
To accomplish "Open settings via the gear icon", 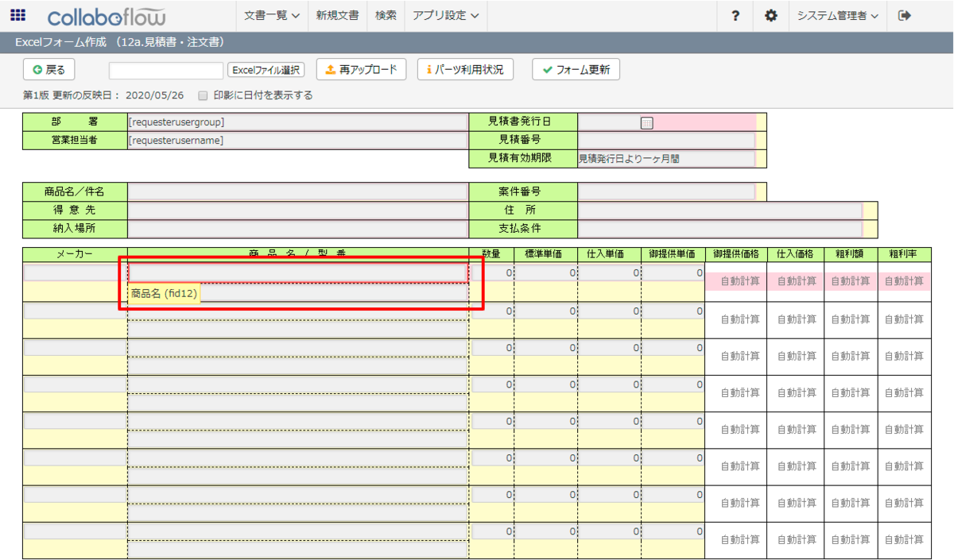I will pos(770,15).
